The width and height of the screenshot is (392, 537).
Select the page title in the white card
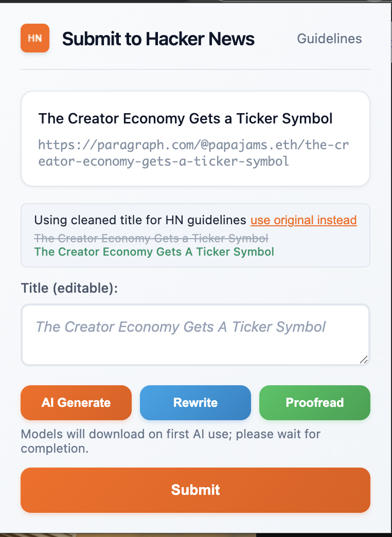[x=185, y=118]
